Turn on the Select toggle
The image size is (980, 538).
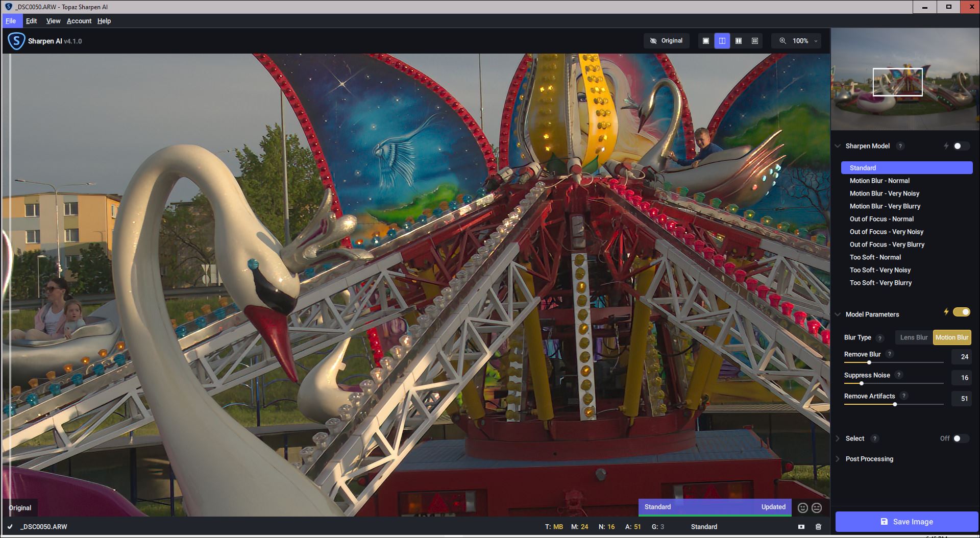tap(960, 438)
